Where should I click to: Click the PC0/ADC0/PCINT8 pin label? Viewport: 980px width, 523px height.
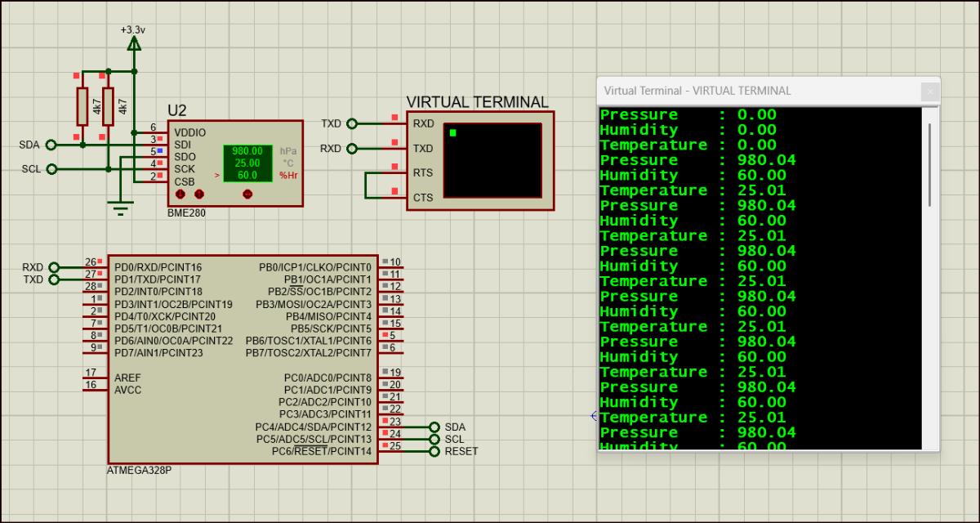(327, 378)
